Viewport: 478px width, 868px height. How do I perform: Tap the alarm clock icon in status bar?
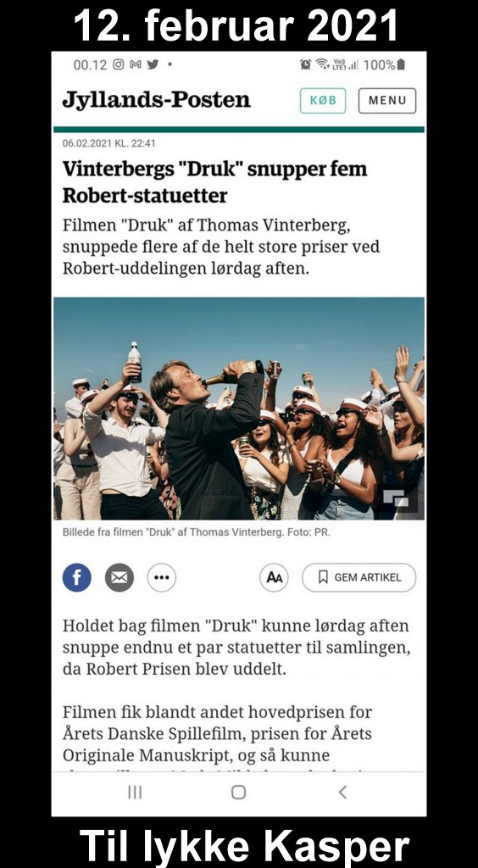coord(305,64)
